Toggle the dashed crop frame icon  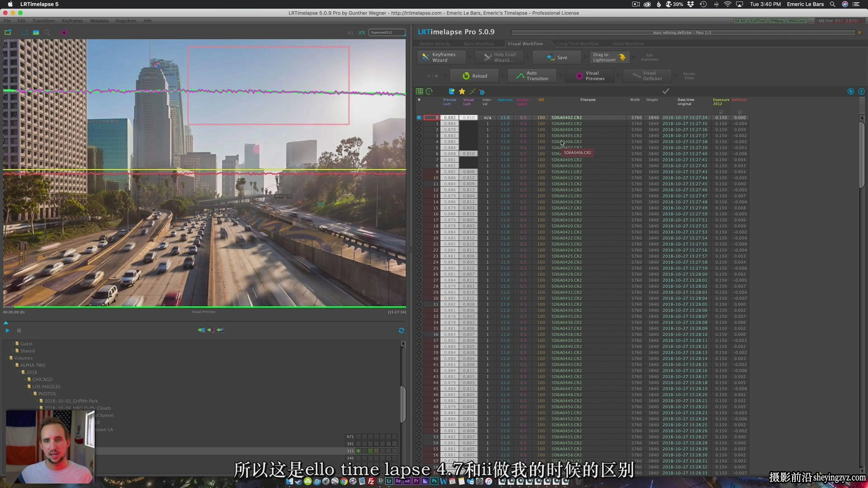pos(24,33)
